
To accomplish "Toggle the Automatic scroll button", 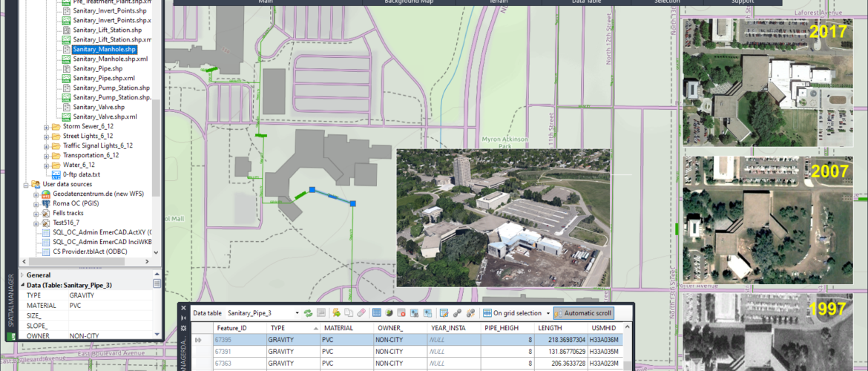I will point(583,313).
